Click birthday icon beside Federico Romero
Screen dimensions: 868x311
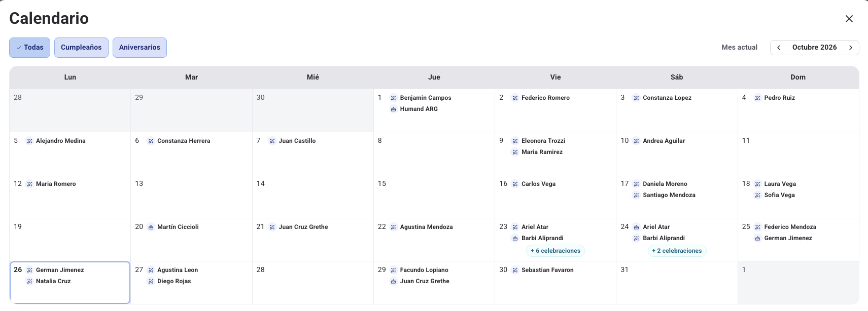[x=515, y=98]
